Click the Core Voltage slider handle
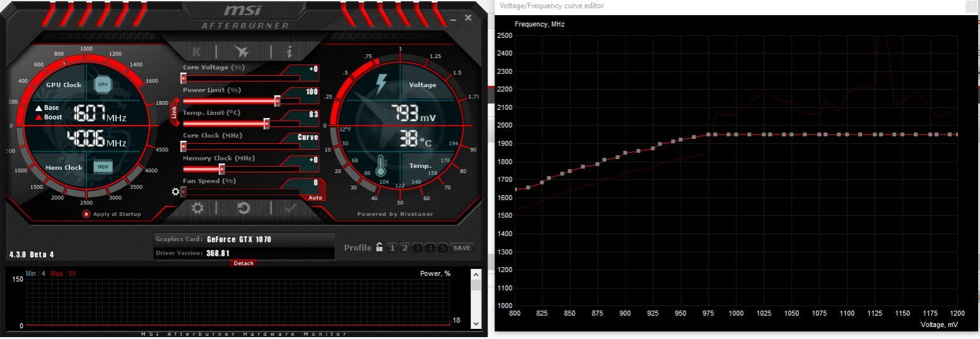 pos(184,78)
